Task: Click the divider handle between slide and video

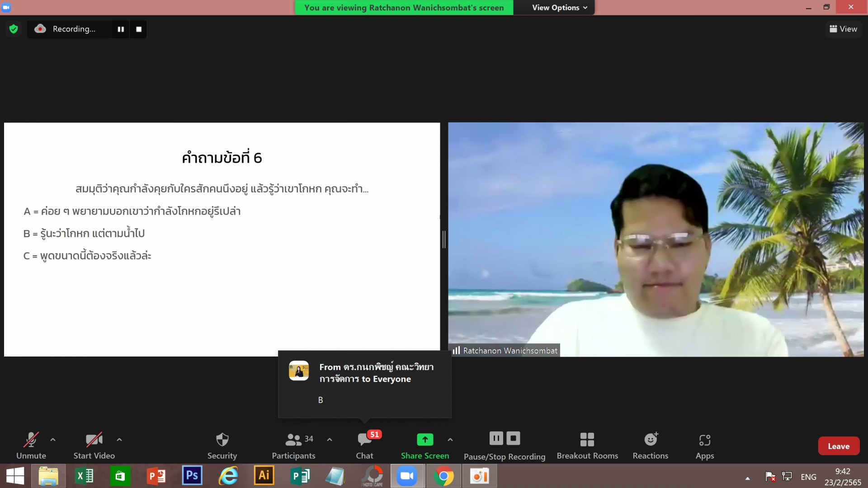Action: click(444, 239)
